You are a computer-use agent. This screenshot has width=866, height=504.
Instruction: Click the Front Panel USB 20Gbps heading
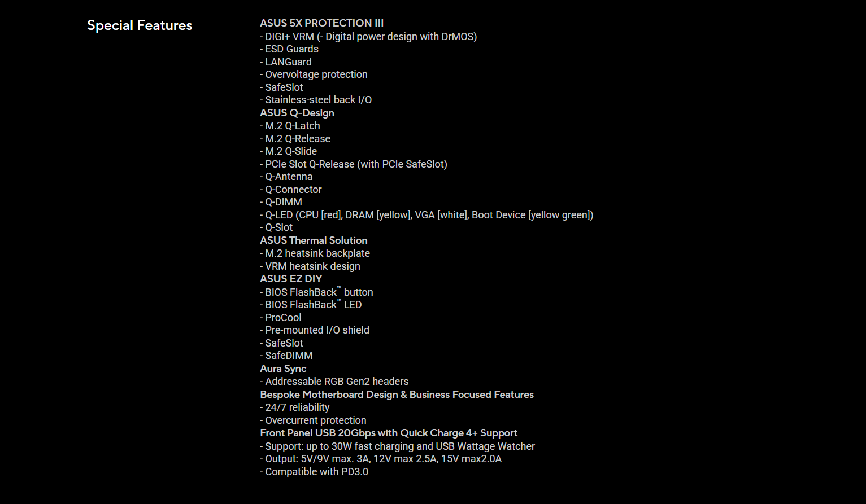coord(389,433)
